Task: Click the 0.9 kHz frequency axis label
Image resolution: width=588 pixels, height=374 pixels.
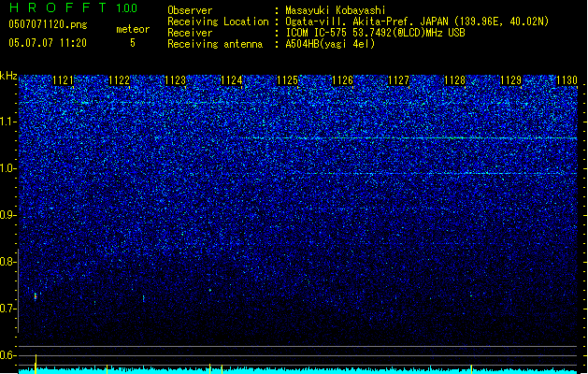Action: [x=8, y=215]
